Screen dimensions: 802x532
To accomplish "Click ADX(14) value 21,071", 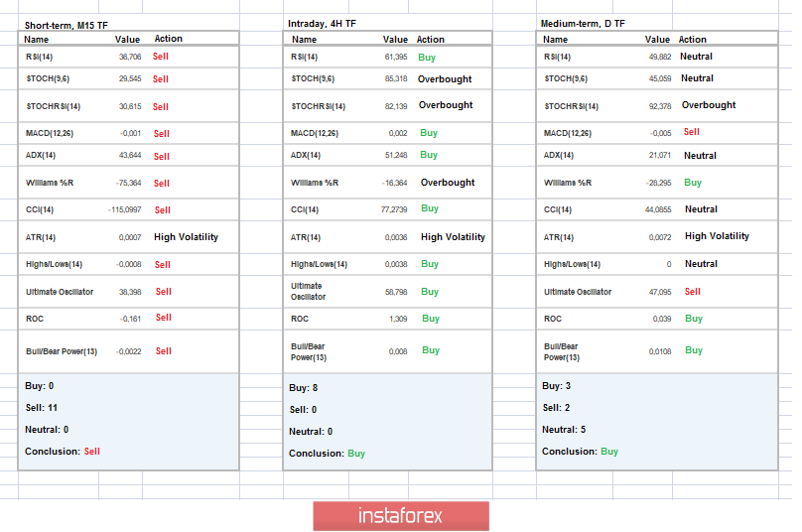I will (x=660, y=155).
